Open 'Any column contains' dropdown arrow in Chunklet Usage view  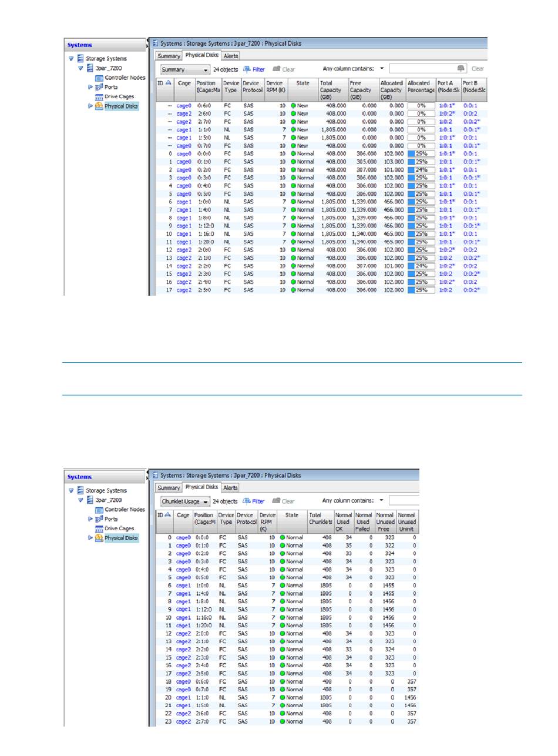(381, 500)
